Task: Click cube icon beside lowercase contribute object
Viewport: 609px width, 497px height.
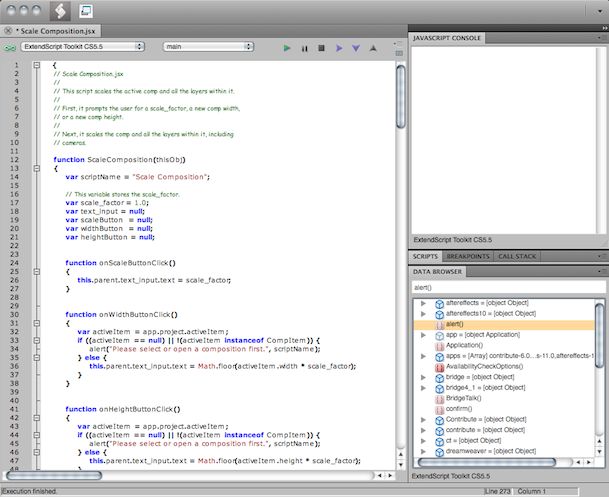Action: [x=439, y=431]
